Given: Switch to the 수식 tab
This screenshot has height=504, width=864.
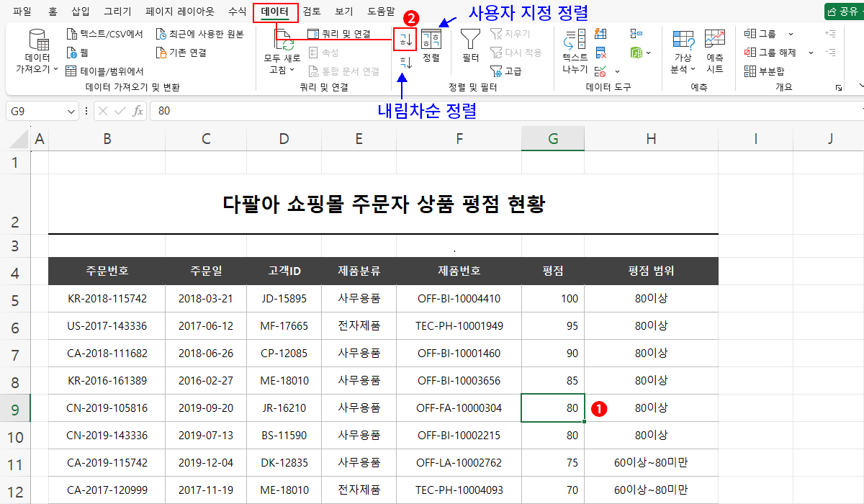Looking at the screenshot, I should (237, 12).
